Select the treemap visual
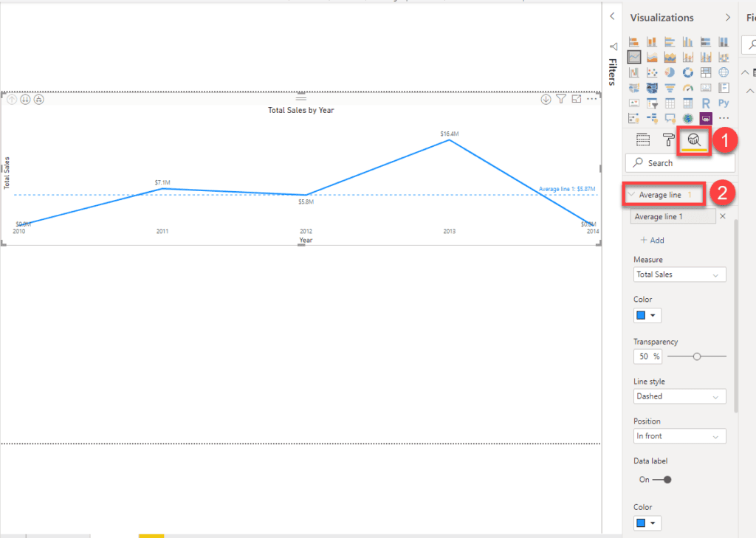Screen dimensions: 756x538 [x=706, y=72]
